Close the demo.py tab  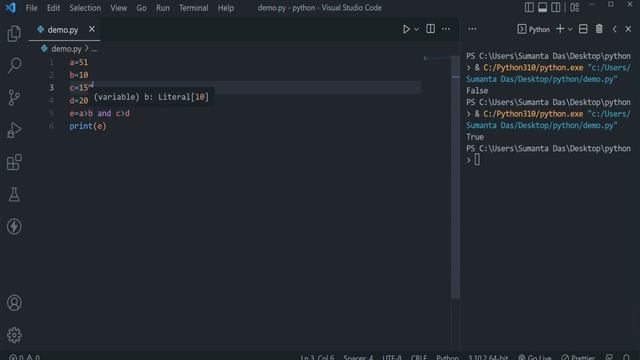92,29
